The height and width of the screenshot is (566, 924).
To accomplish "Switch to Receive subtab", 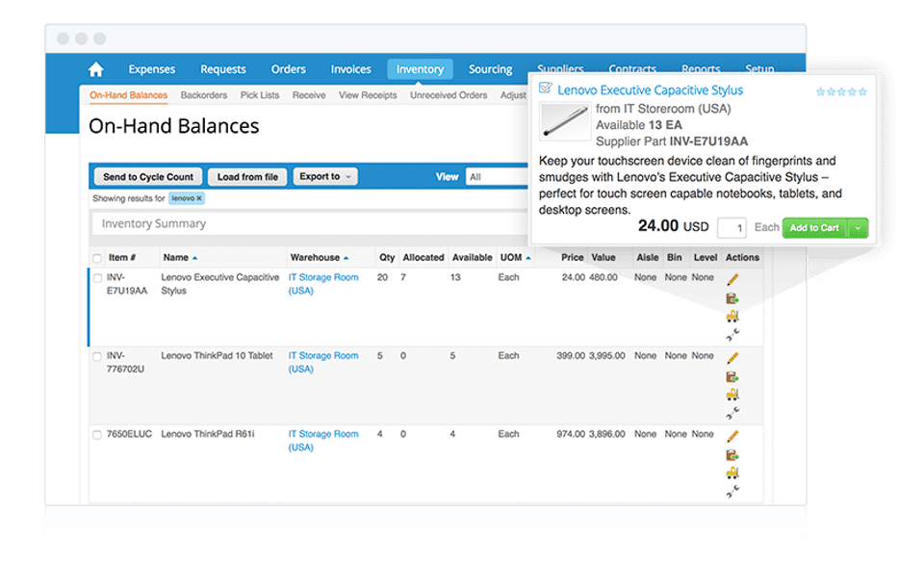I will point(309,95).
